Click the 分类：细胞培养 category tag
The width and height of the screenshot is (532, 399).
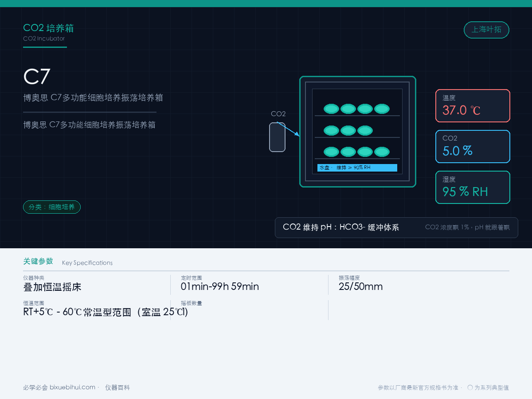pos(52,207)
